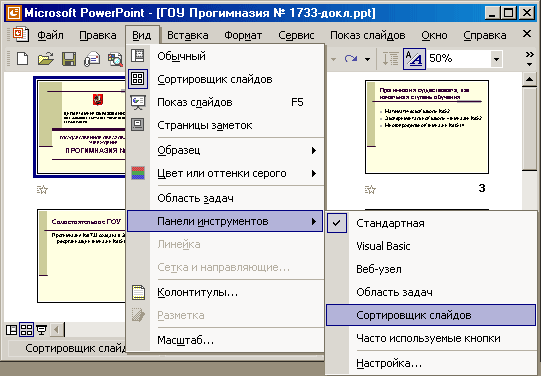Expand the Образец submenu
The height and width of the screenshot is (376, 541).
pos(225,150)
